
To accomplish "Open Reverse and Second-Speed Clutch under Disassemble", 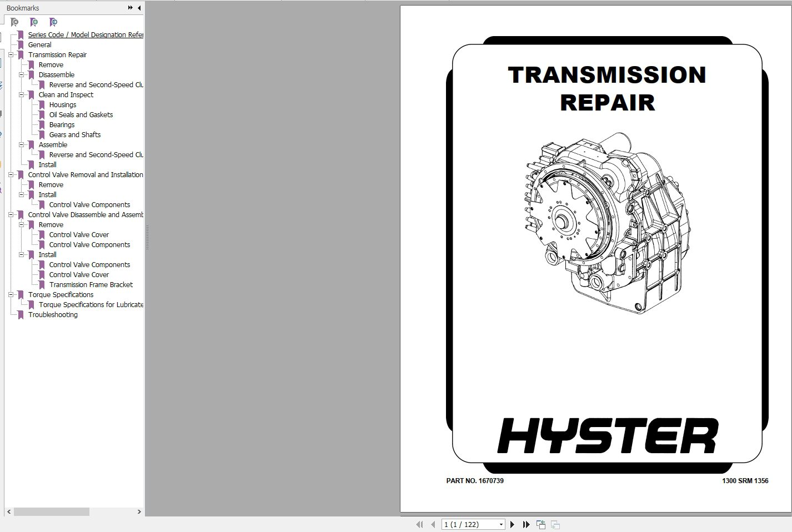I will (96, 85).
